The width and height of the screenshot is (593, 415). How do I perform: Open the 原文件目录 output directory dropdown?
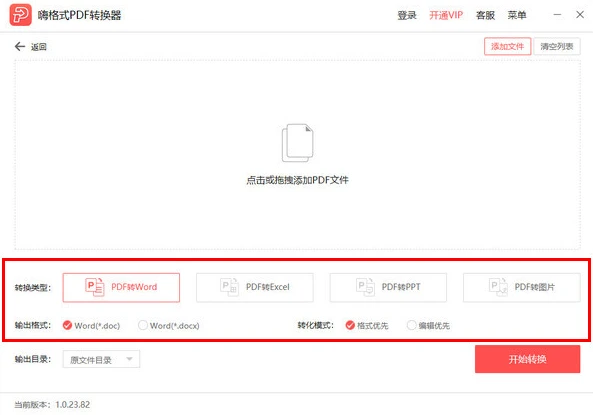pos(101,359)
